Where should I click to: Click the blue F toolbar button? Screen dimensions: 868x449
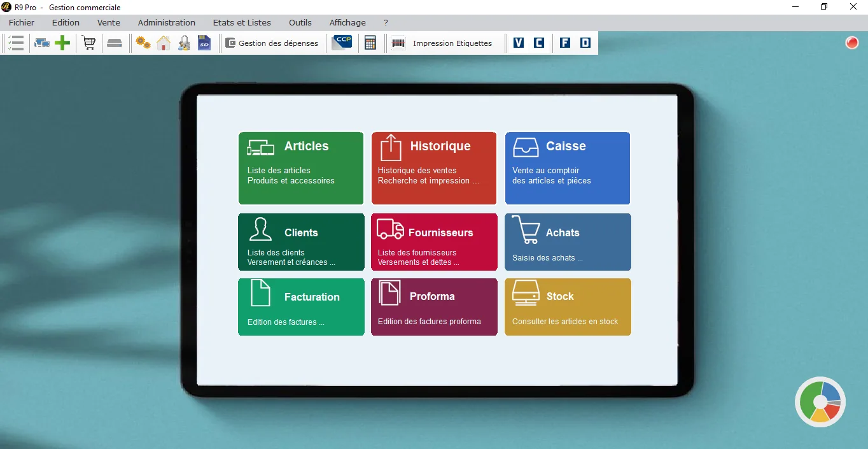564,43
